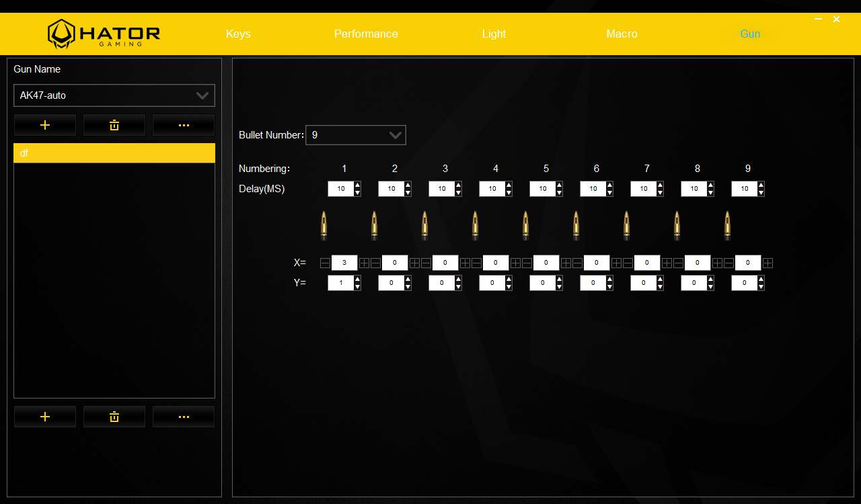
Task: Minimize the Hator Gaming window
Action: pos(818,19)
